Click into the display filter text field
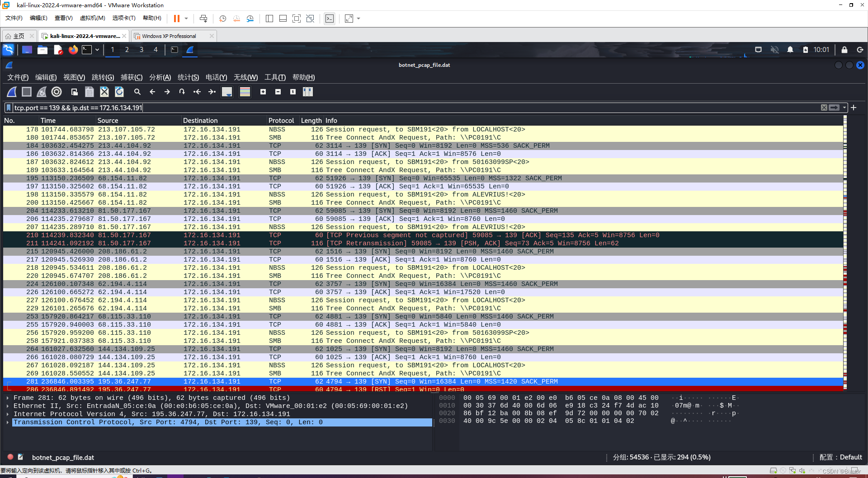 (x=416, y=108)
